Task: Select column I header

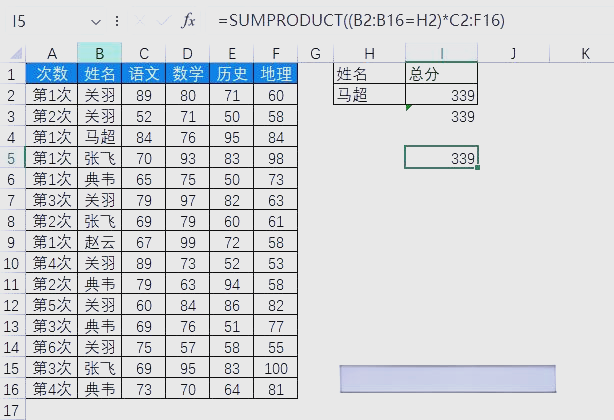Action: tap(441, 53)
